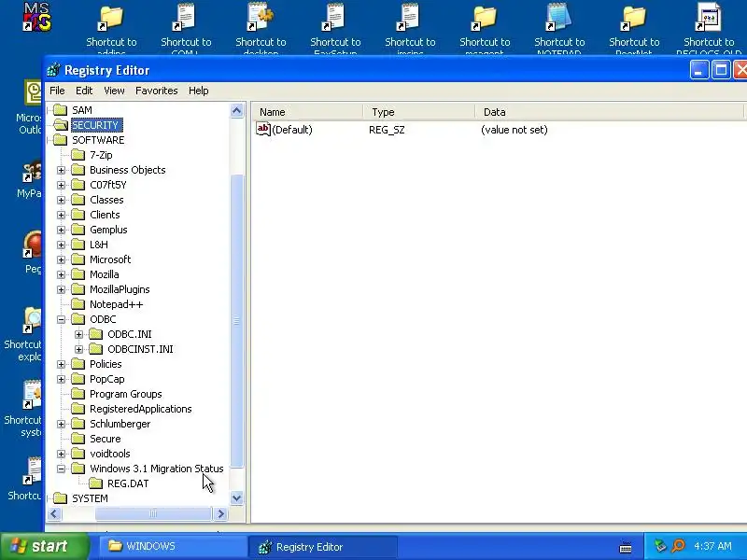Open the MS TG desktop icon
747x560 pixels.
(36, 17)
